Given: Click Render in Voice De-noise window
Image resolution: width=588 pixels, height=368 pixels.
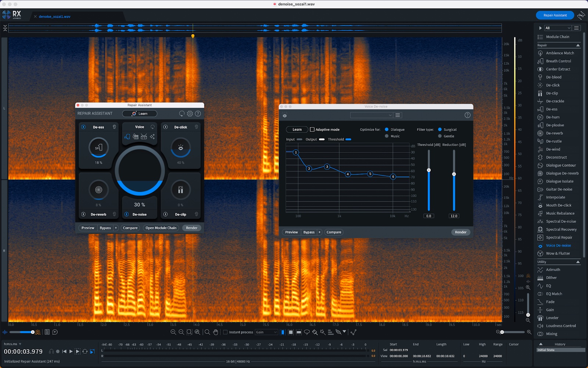Looking at the screenshot, I should 461,232.
